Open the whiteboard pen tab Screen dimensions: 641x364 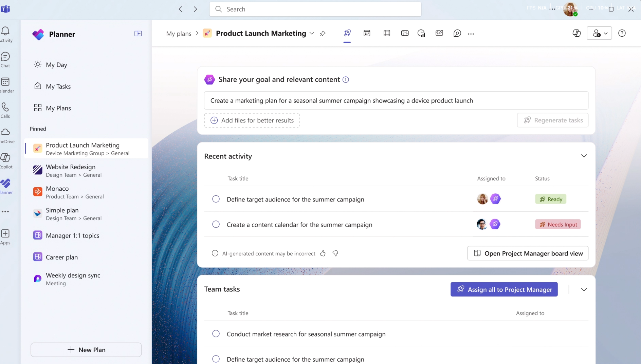pyautogui.click(x=439, y=33)
